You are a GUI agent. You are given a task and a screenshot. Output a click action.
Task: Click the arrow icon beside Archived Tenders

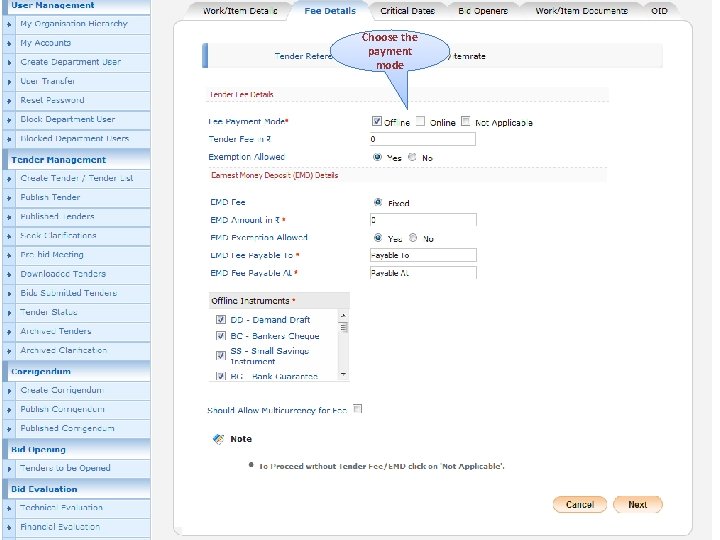[9, 332]
